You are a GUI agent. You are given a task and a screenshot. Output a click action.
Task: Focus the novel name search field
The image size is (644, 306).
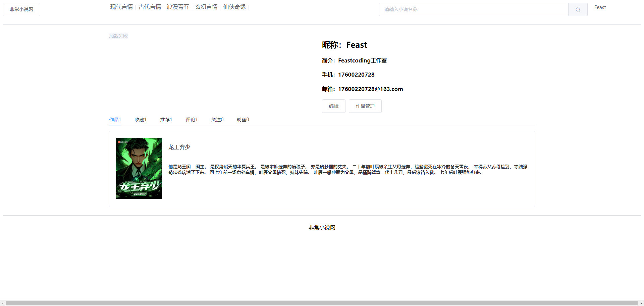pos(474,9)
